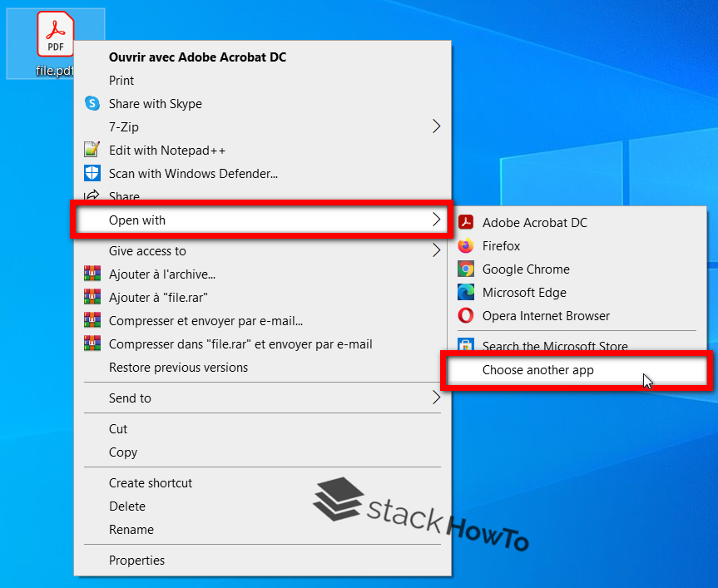The image size is (718, 588).
Task: Click Choose another app
Action: coord(538,370)
